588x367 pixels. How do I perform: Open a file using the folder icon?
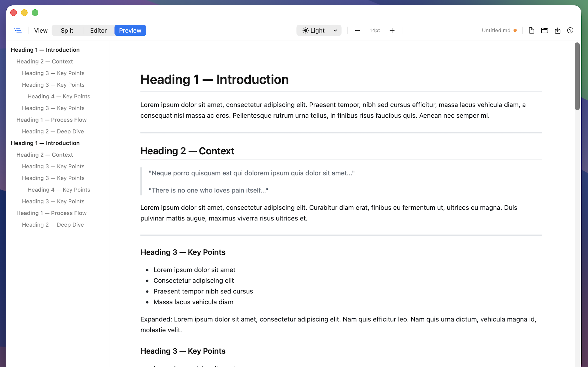(x=544, y=30)
